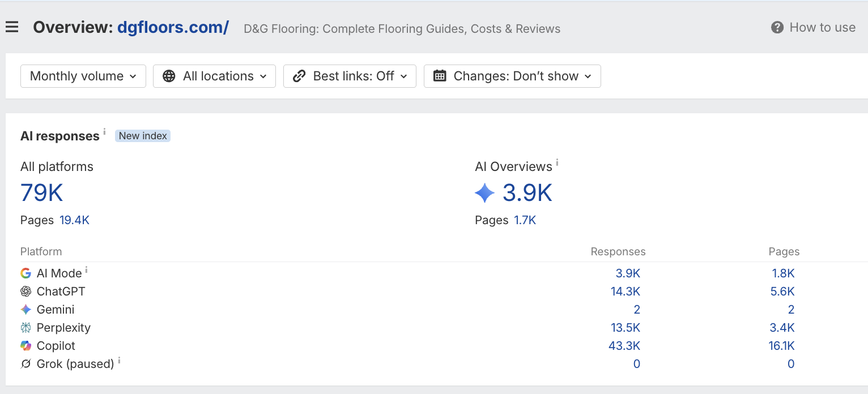Viewport: 868px width, 394px height.
Task: Open the 19.4K all platforms pages
Action: [x=74, y=220]
